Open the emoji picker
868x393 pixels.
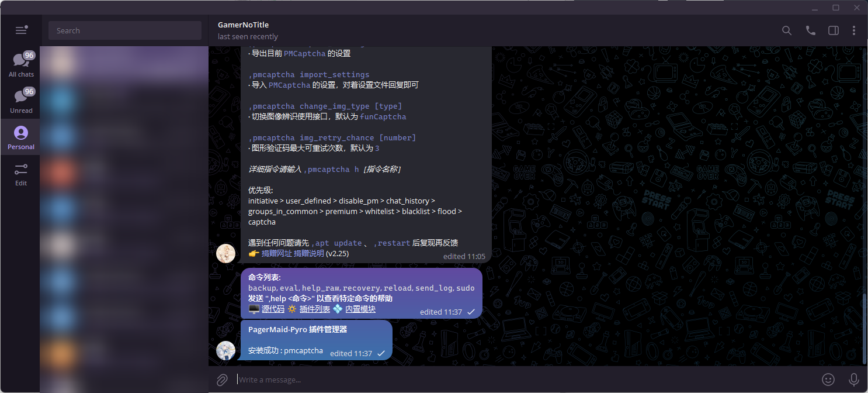(828, 380)
